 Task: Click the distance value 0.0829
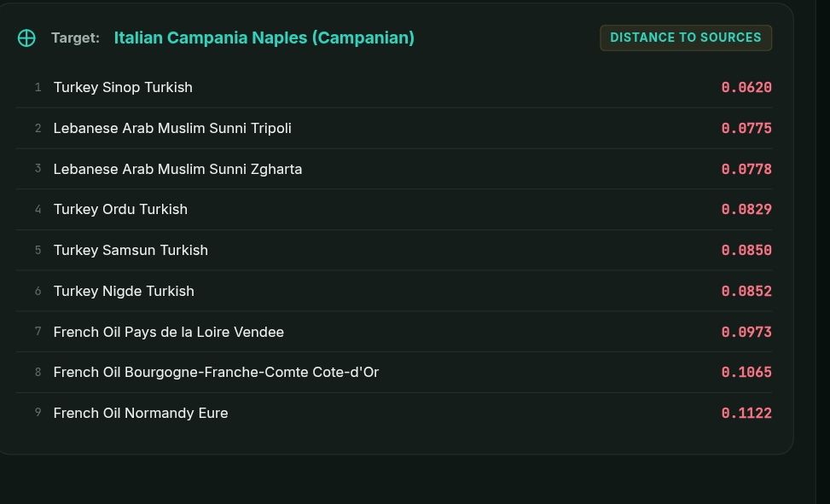[746, 209]
